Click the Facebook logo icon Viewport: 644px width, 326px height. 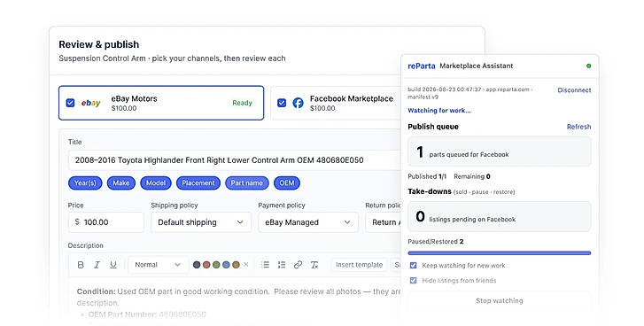coord(299,103)
